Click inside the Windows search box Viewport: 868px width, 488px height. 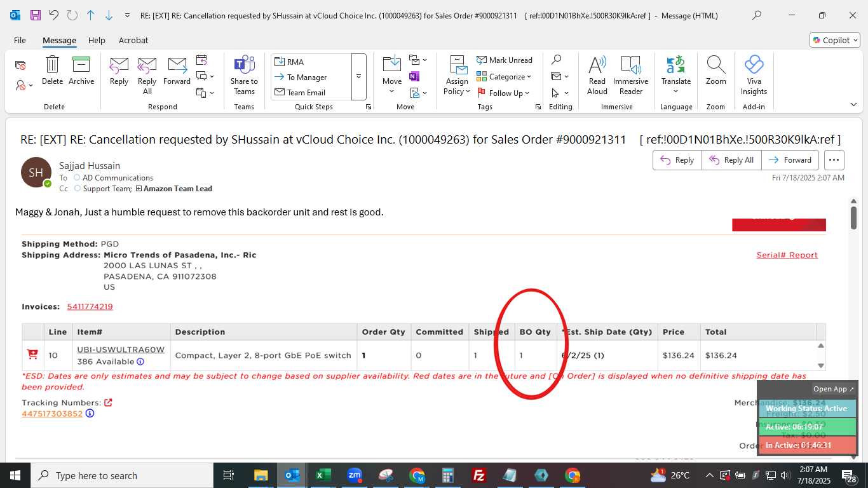[122, 475]
